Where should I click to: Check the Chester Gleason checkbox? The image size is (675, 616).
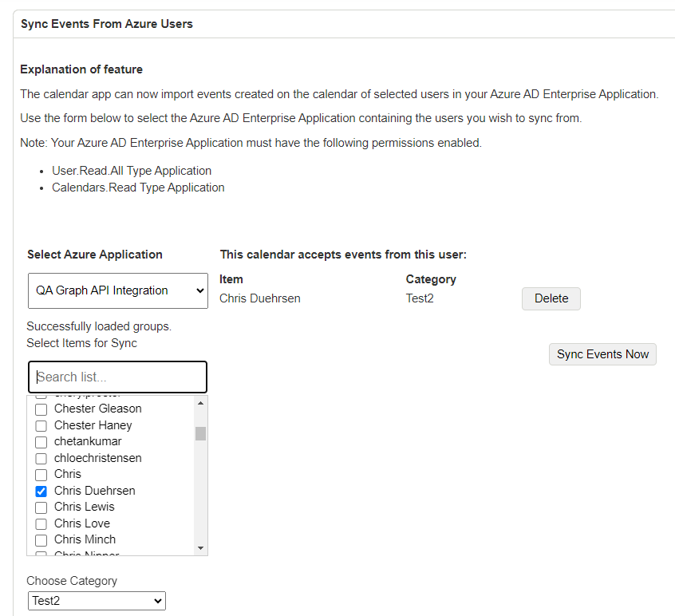[41, 409]
